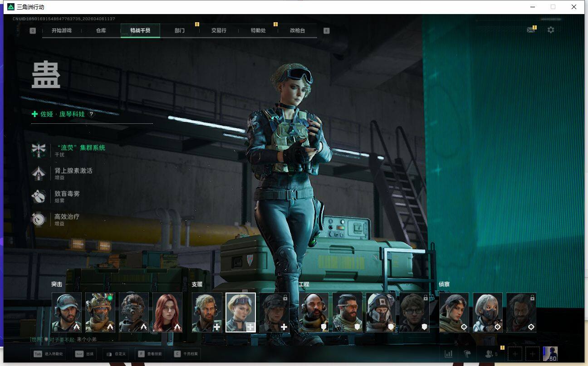Screen dimensions: 588x366
Task: Click the 干员档案 button
Action: [x=186, y=354]
